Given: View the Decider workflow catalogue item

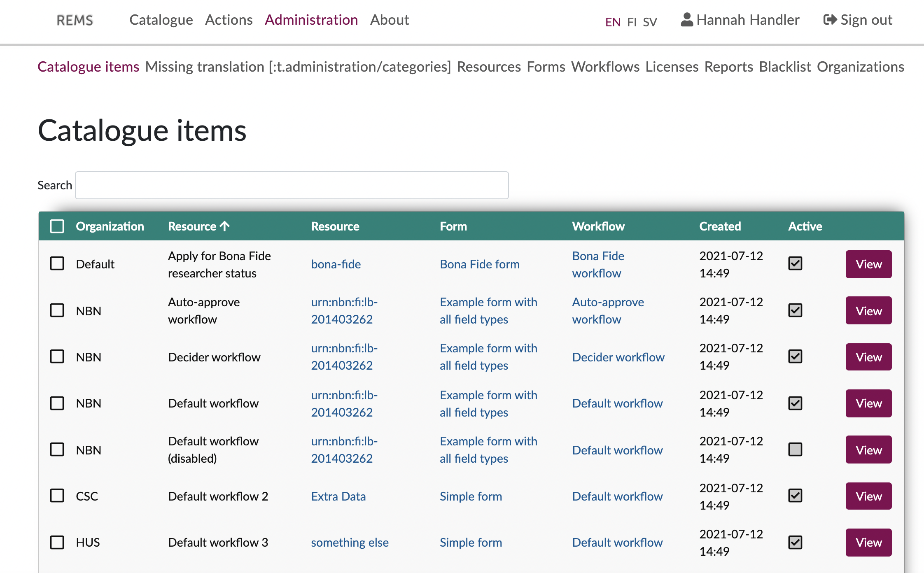Looking at the screenshot, I should tap(869, 357).
